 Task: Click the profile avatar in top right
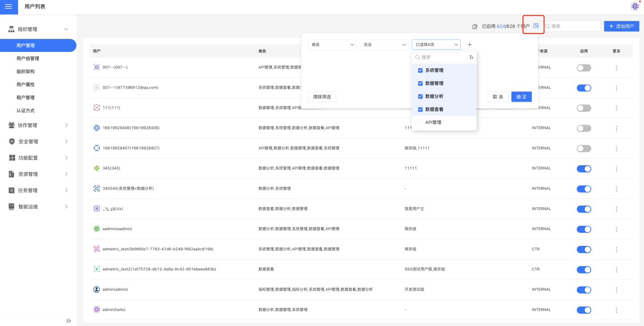(635, 6)
